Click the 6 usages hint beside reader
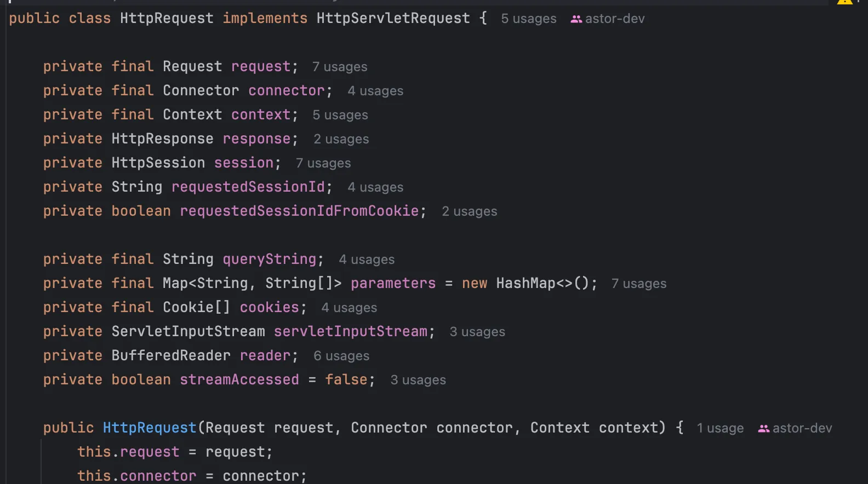The width and height of the screenshot is (868, 484). pos(341,356)
